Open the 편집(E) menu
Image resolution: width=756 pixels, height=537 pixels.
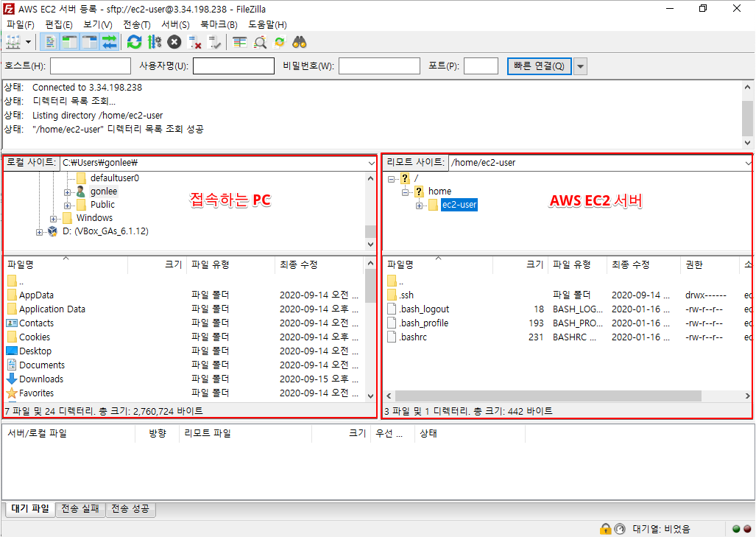59,24
